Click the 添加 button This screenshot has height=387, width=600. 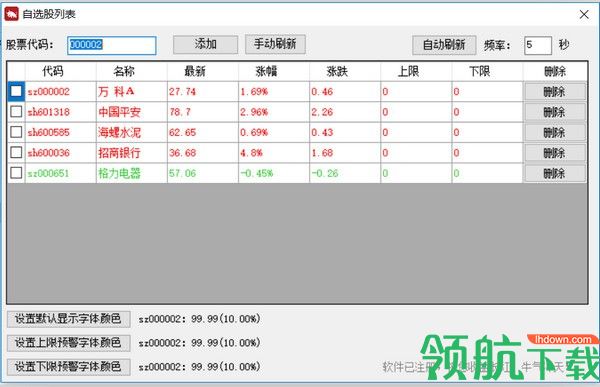[x=205, y=45]
